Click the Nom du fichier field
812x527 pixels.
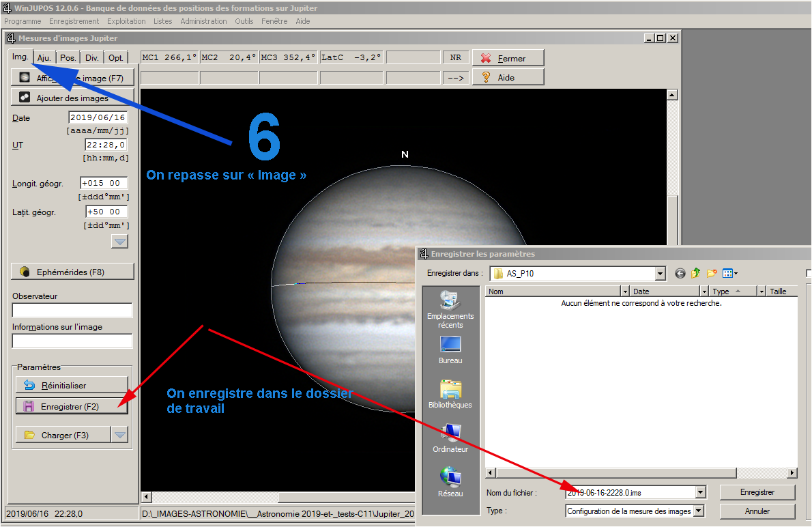[x=630, y=492]
